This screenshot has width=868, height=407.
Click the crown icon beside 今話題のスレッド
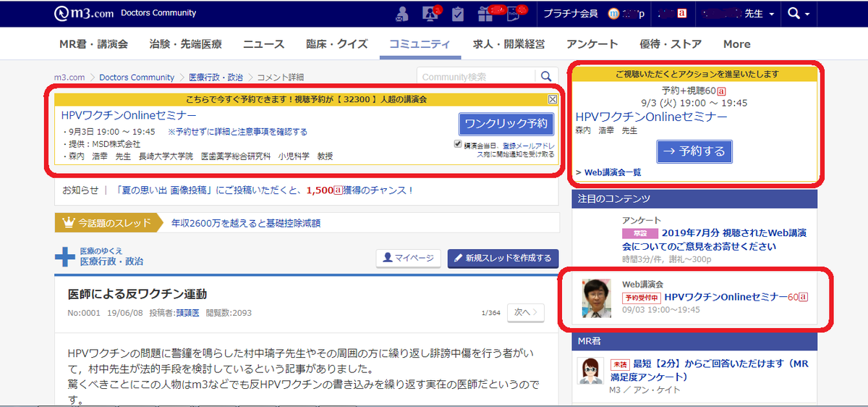click(x=69, y=223)
